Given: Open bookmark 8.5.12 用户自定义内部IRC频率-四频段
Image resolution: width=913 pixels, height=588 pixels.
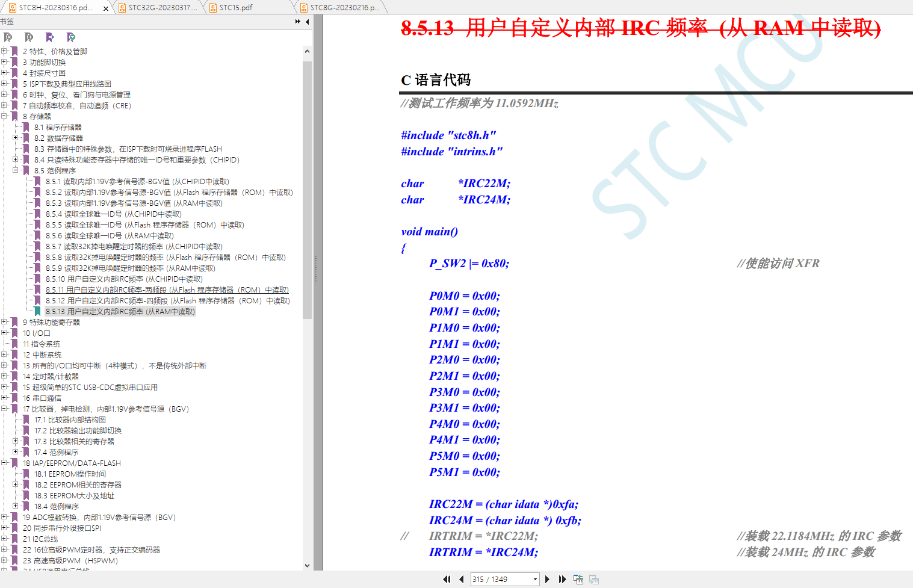Looking at the screenshot, I should point(168,301).
